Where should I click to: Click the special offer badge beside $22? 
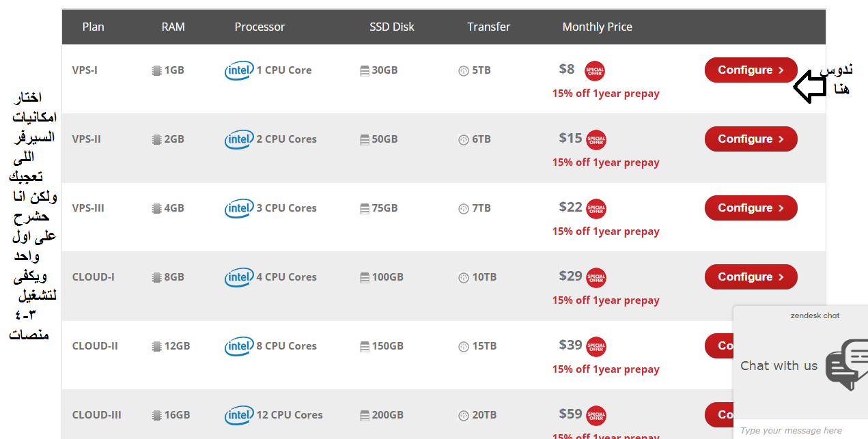pos(596,209)
